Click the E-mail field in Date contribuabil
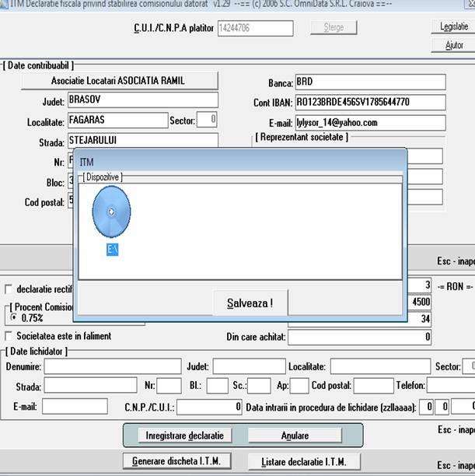The width and height of the screenshot is (475, 476). pos(370,123)
